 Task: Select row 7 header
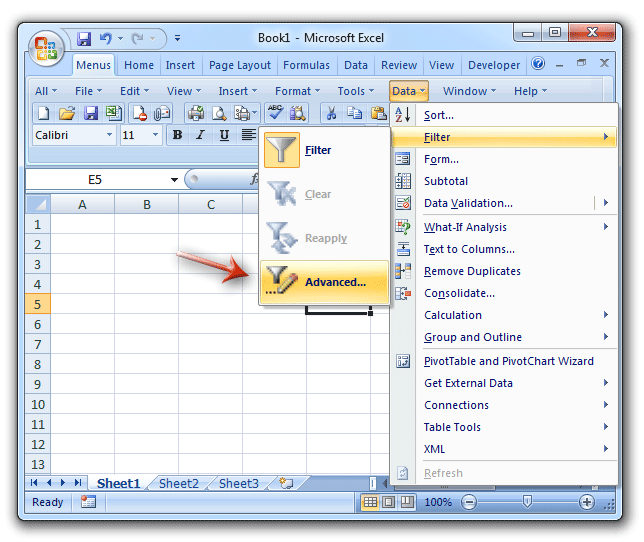(37, 344)
